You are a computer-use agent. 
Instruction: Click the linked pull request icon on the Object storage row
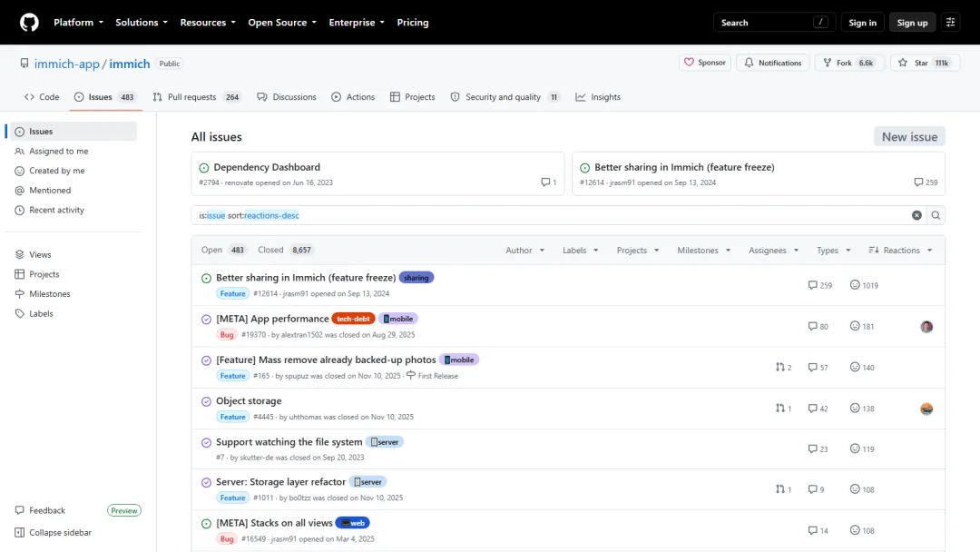click(780, 409)
